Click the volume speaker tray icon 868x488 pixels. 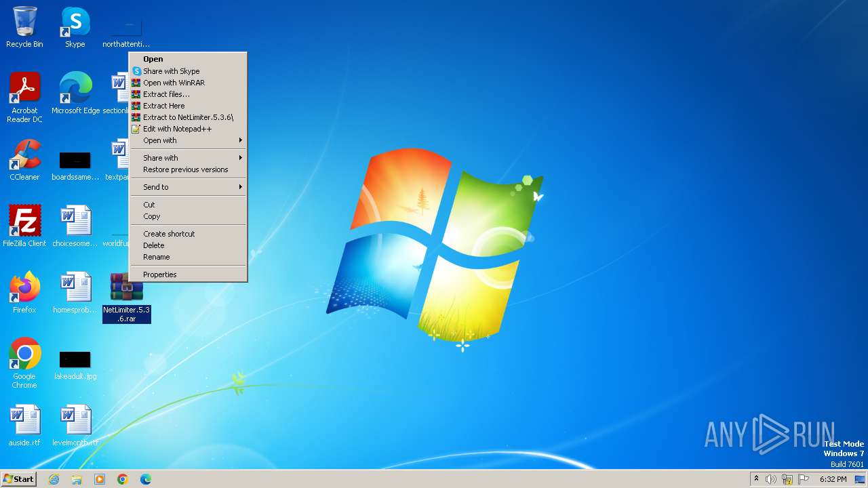tap(771, 479)
